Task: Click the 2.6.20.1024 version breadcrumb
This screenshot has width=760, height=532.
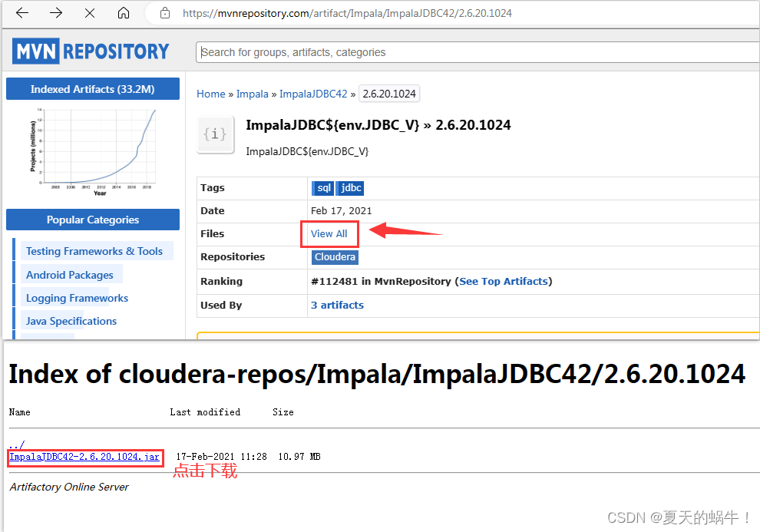Action: pyautogui.click(x=389, y=94)
